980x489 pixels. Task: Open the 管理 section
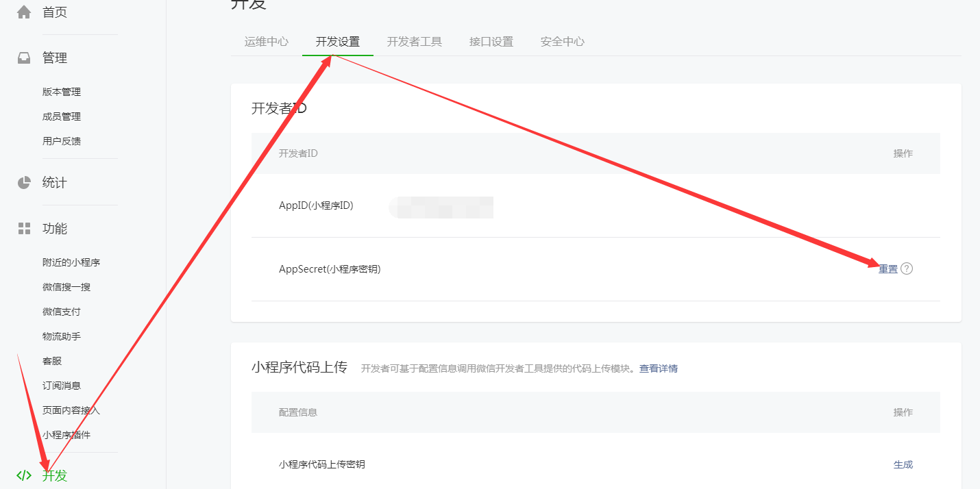click(x=55, y=58)
